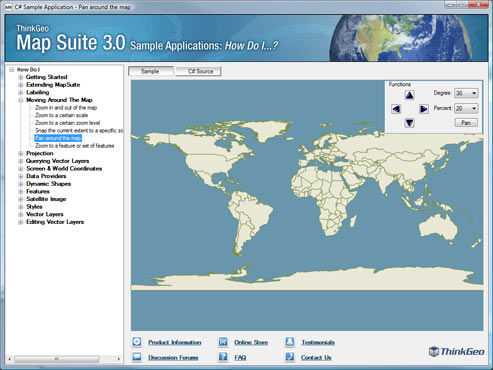Click the pan up arrow button
The width and height of the screenshot is (493, 370).
click(409, 96)
